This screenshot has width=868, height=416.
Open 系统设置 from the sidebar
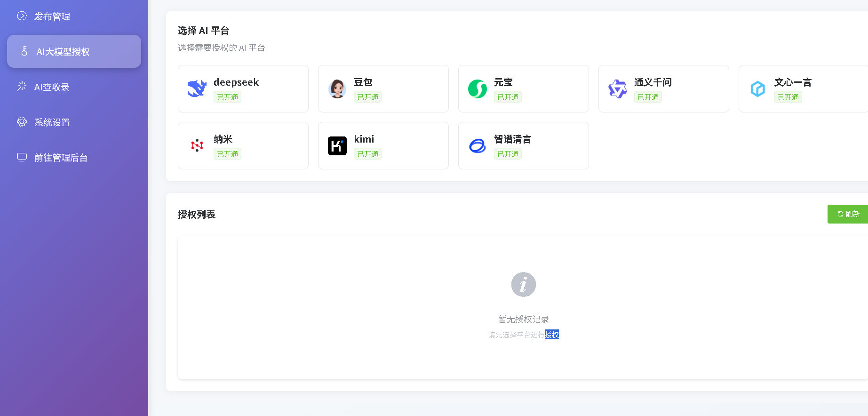(x=52, y=122)
